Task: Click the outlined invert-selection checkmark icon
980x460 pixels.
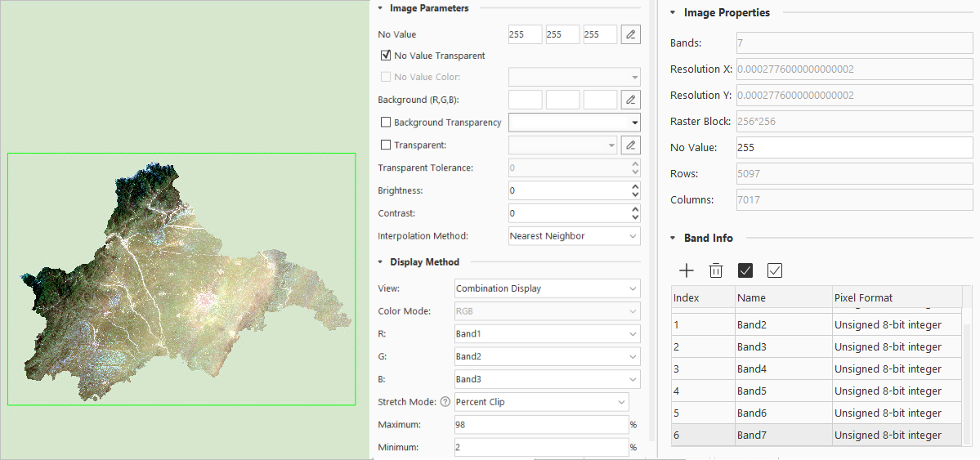Action: pos(775,270)
